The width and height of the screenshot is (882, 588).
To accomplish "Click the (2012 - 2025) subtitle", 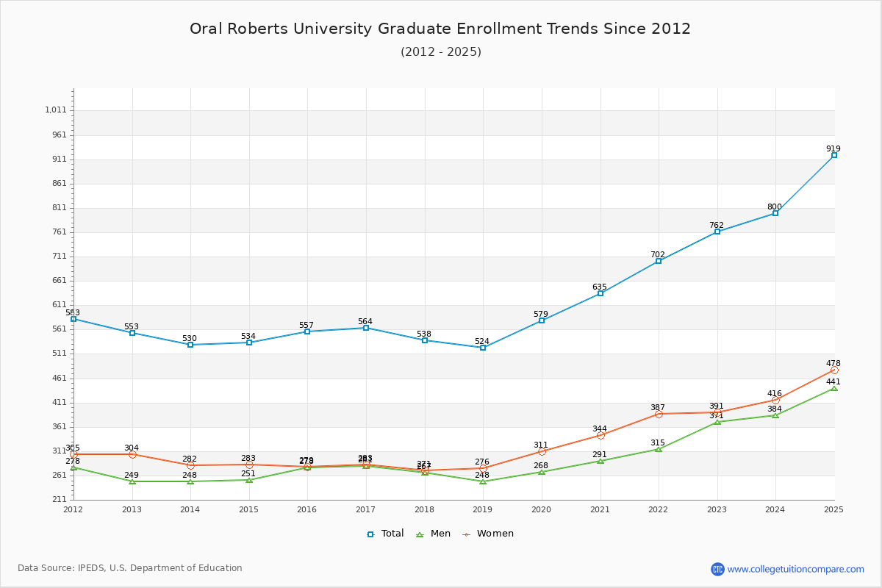I will click(x=441, y=51).
